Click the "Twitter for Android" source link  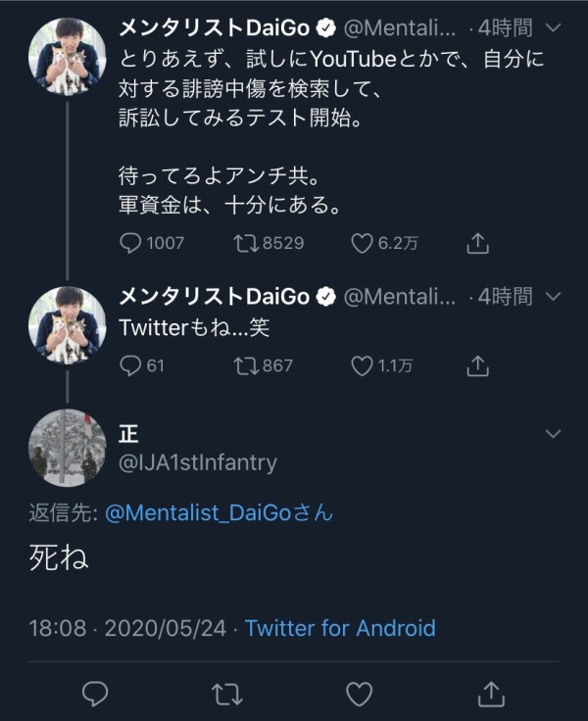coord(340,628)
